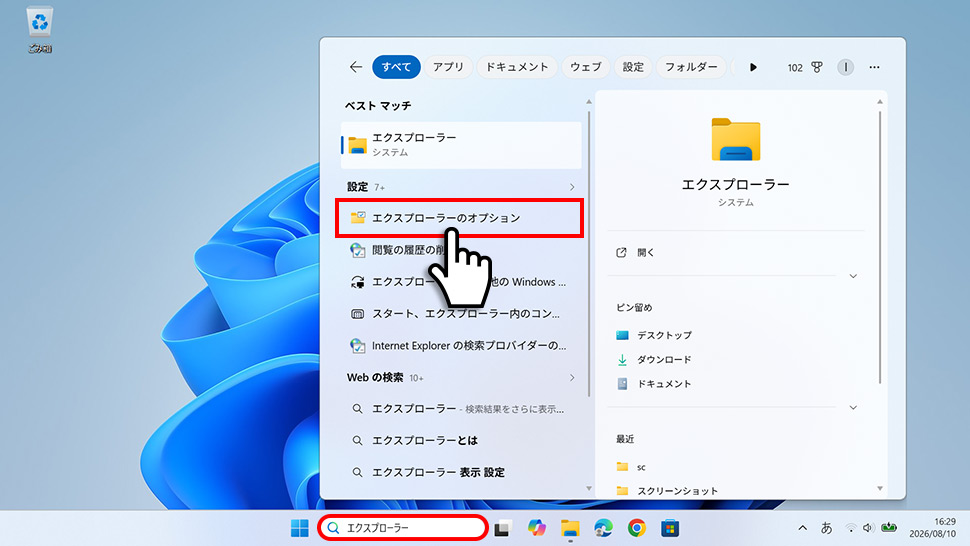Click the large Explorer folder icon in preview
This screenshot has height=546, width=970.
[x=736, y=139]
